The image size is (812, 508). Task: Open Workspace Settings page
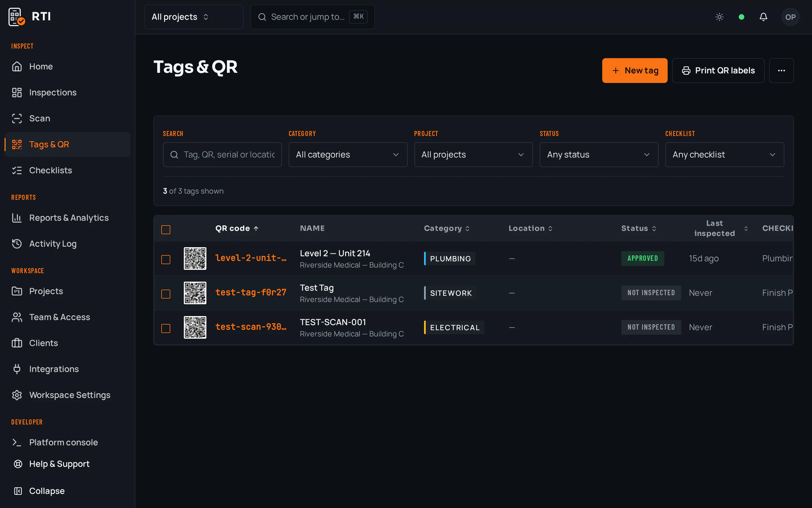click(x=67, y=395)
